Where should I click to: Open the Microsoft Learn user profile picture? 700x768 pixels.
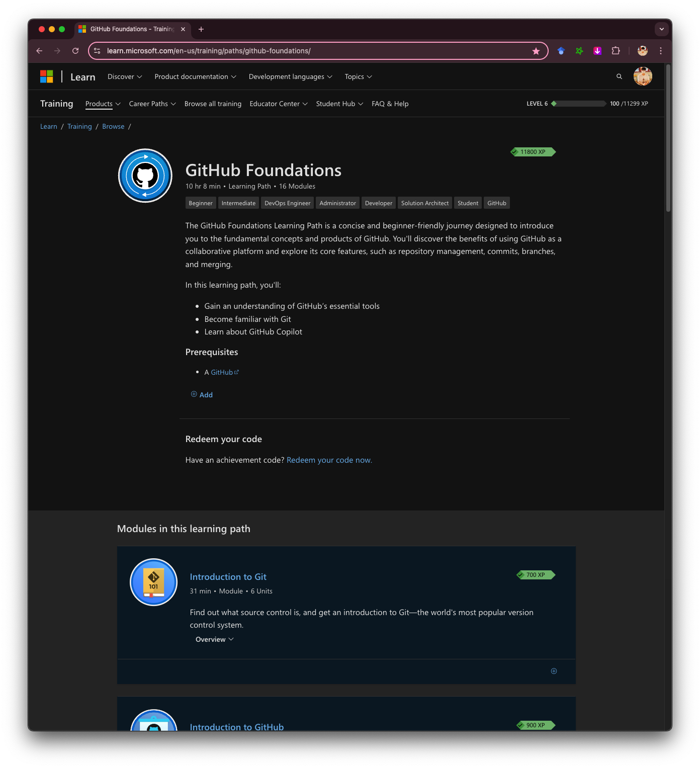[x=643, y=76]
